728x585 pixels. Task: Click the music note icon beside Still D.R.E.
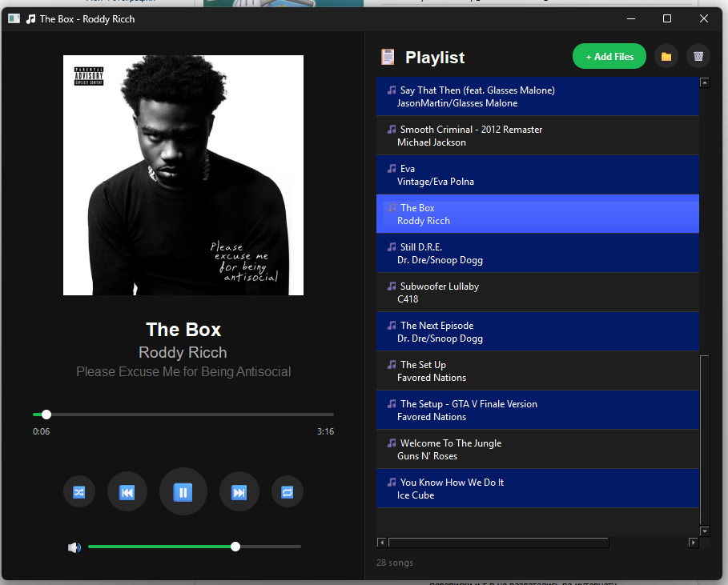[392, 246]
